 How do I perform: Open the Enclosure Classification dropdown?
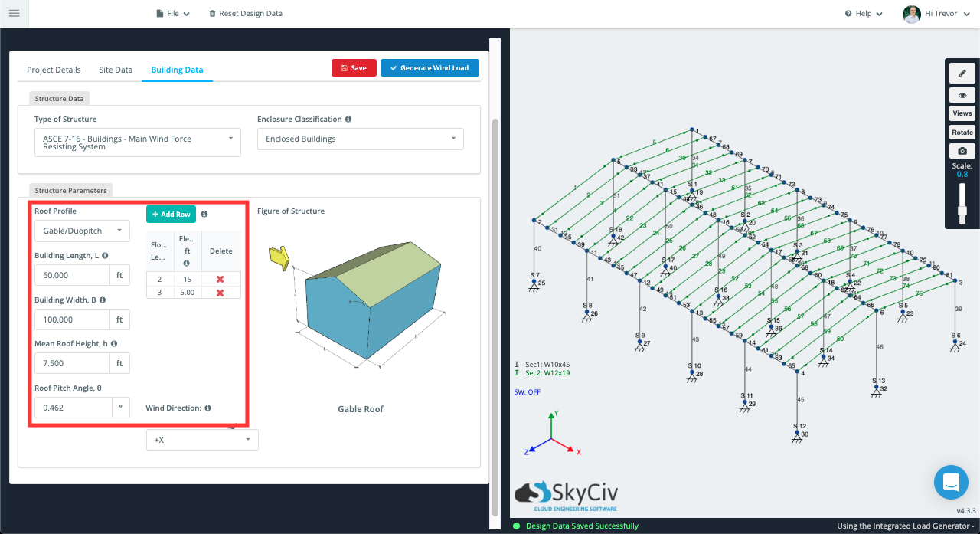360,139
